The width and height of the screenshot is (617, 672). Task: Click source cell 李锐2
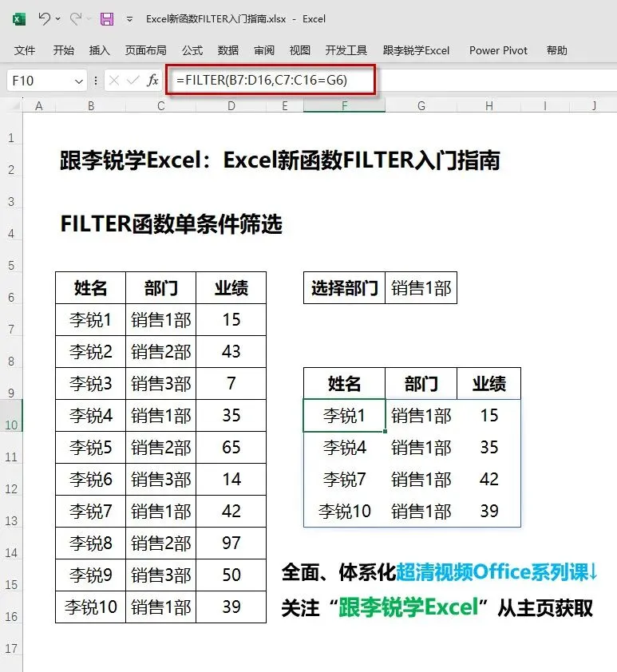tap(90, 351)
